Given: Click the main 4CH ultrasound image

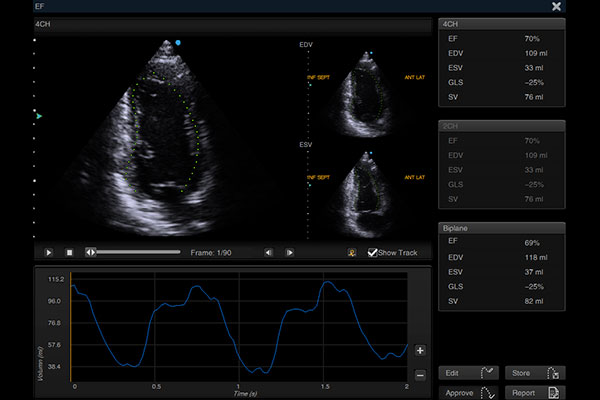Looking at the screenshot, I should (163, 138).
